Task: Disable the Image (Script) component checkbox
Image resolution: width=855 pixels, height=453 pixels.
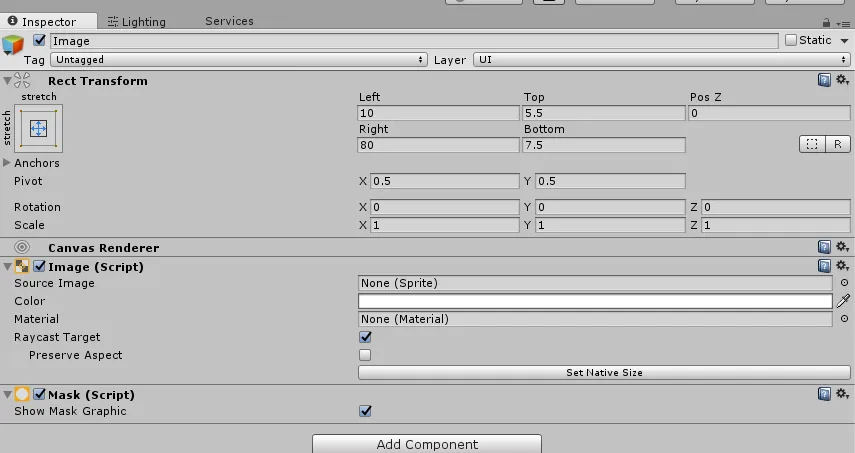Action: pyautogui.click(x=39, y=266)
